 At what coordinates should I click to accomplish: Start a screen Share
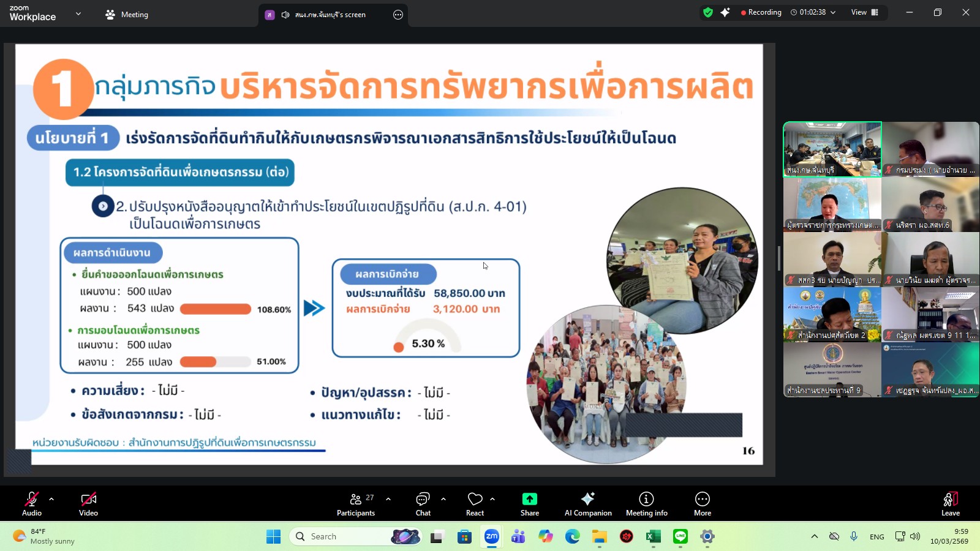click(529, 503)
